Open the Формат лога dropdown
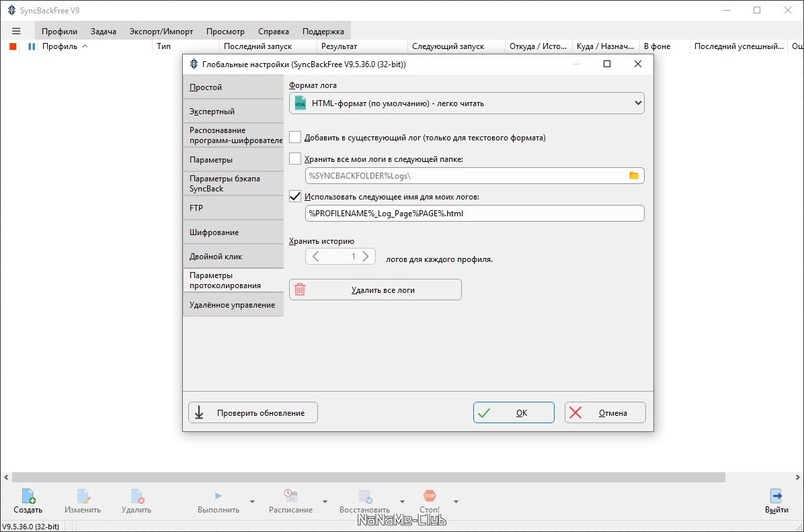 [467, 103]
